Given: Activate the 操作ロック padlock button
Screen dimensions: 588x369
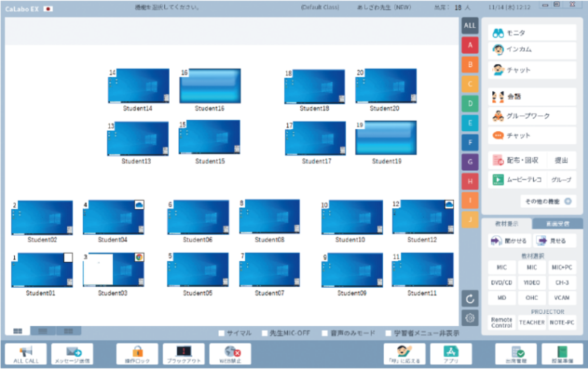Looking at the screenshot, I should [137, 354].
